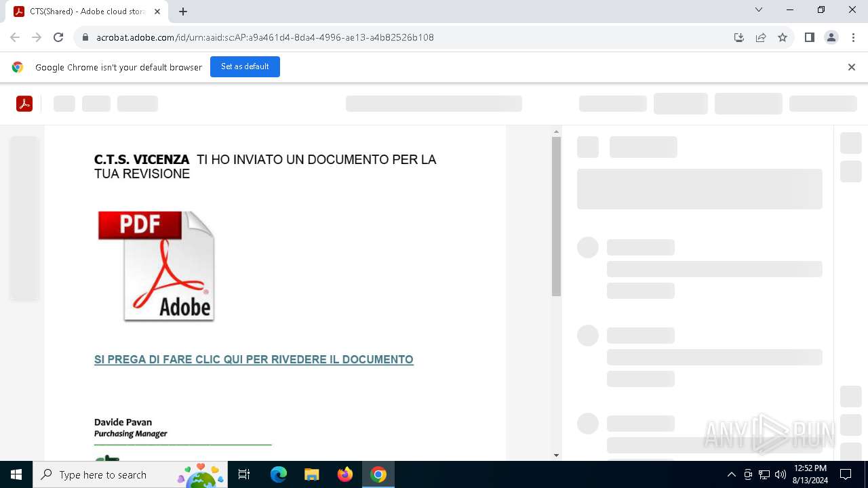This screenshot has height=488, width=868.
Task: Open the Chrome profile avatar
Action: pyautogui.click(x=831, y=37)
